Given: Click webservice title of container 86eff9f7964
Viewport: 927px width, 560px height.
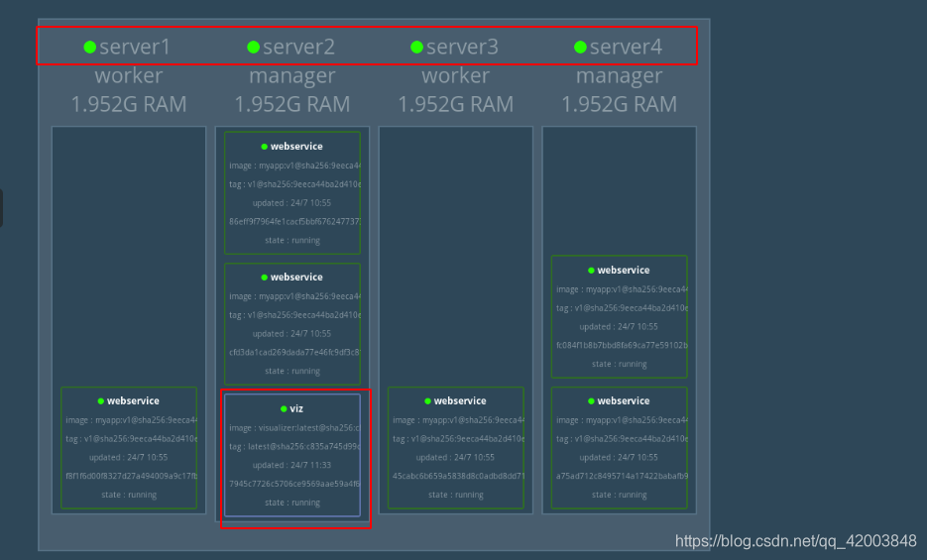Looking at the screenshot, I should click(x=296, y=147).
